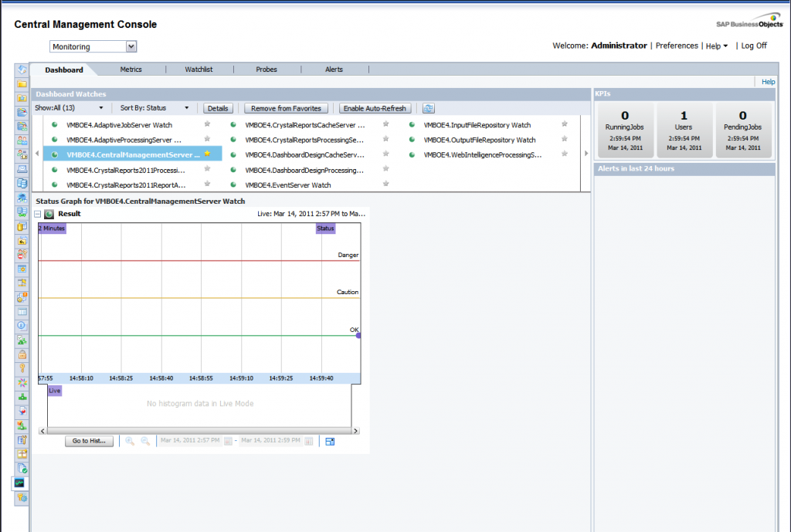Viewport: 791px width, 532px height.
Task: Open the documents with green checkmark sidebar icon
Action: click(x=22, y=469)
